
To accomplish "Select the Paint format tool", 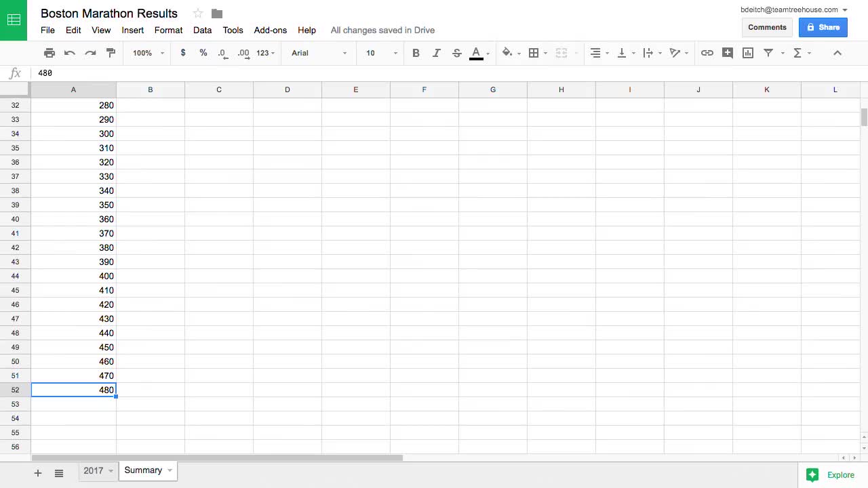I will [x=111, y=53].
